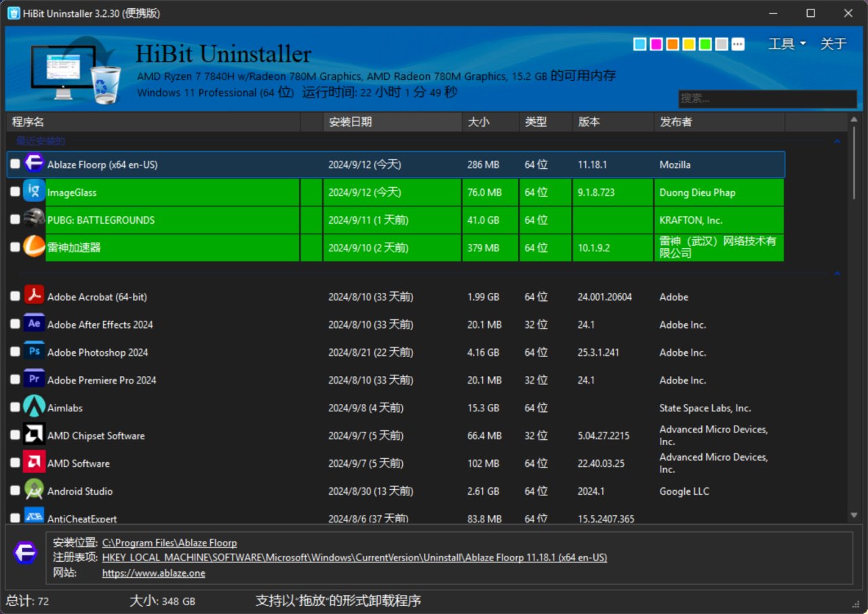The height and width of the screenshot is (614, 868).
Task: Click the 大小: 348 GB status text
Action: (x=163, y=601)
